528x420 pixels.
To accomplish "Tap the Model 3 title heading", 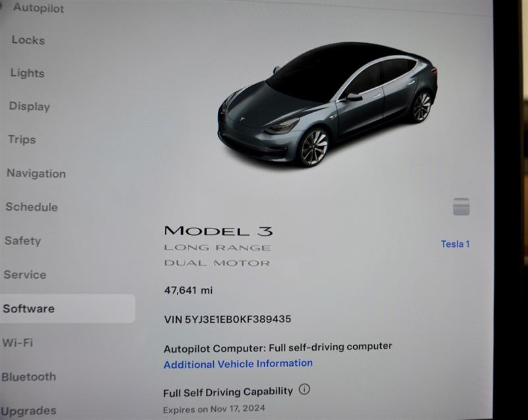I will 218,231.
